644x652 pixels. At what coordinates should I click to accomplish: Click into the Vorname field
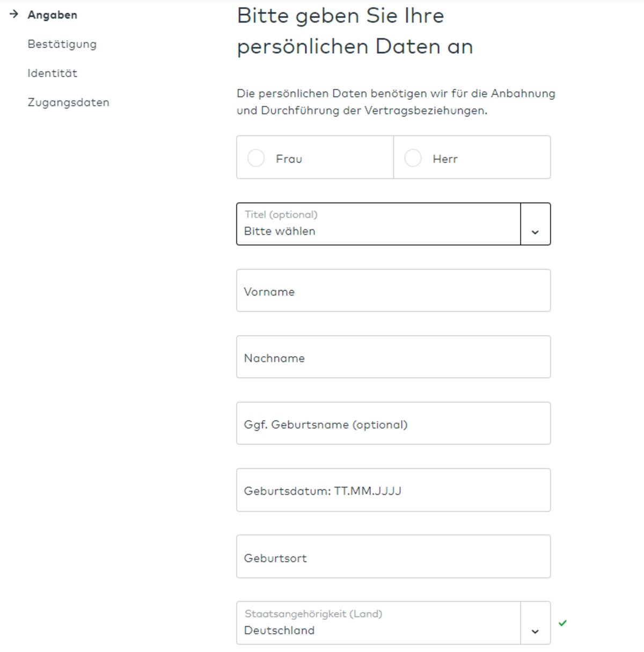coord(393,291)
